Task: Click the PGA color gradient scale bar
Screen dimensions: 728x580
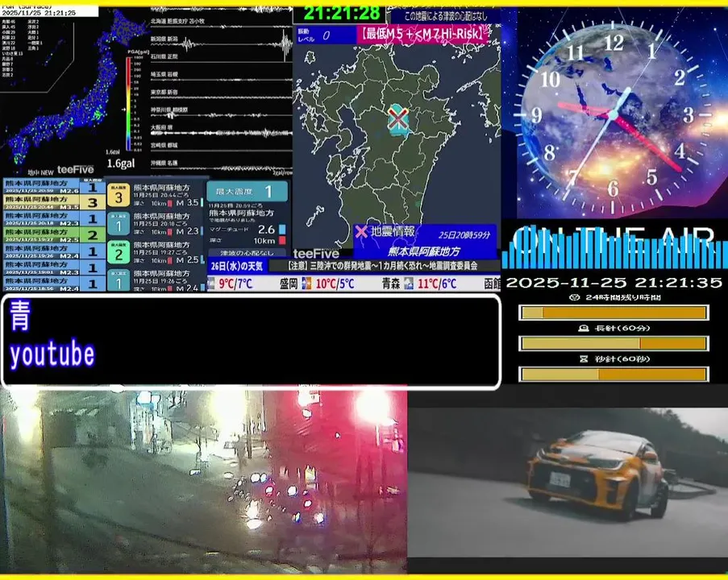Action: (x=129, y=104)
